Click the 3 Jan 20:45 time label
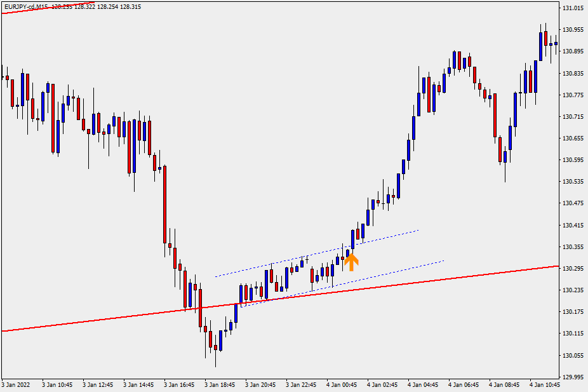Screen dimensions: 588x392 tap(261, 385)
